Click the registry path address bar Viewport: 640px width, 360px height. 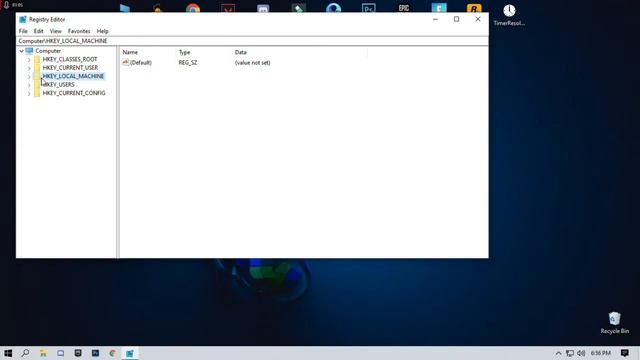click(x=252, y=41)
